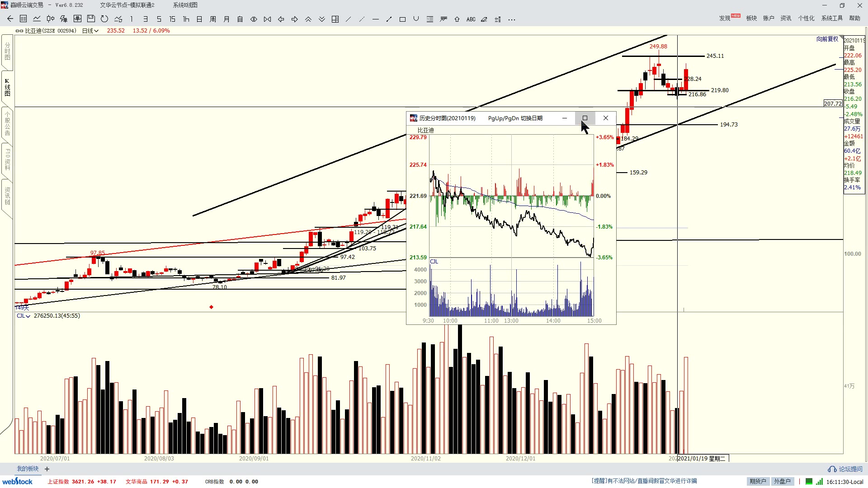Select weekly (周) period button
The image size is (868, 488).
[213, 19]
